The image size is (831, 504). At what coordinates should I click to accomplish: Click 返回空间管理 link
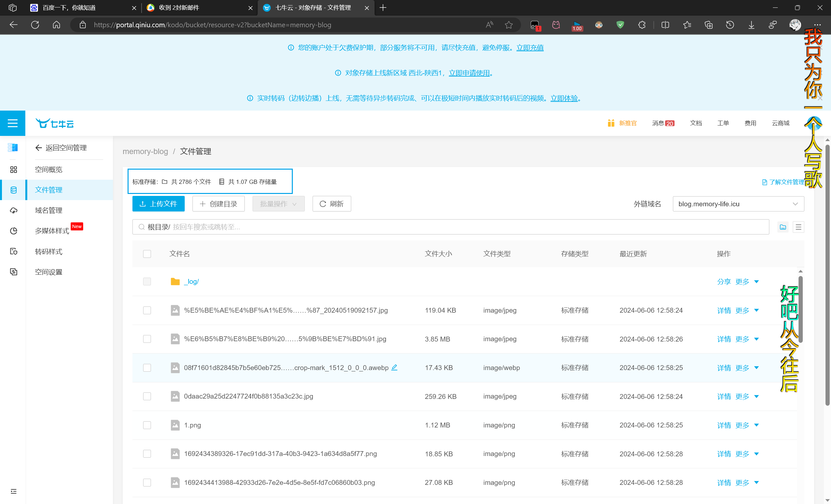(61, 148)
